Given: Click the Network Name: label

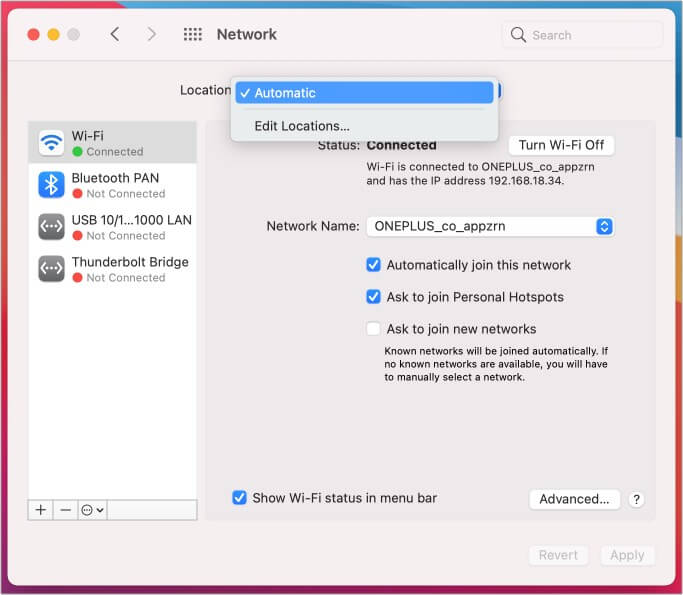Looking at the screenshot, I should (x=313, y=226).
